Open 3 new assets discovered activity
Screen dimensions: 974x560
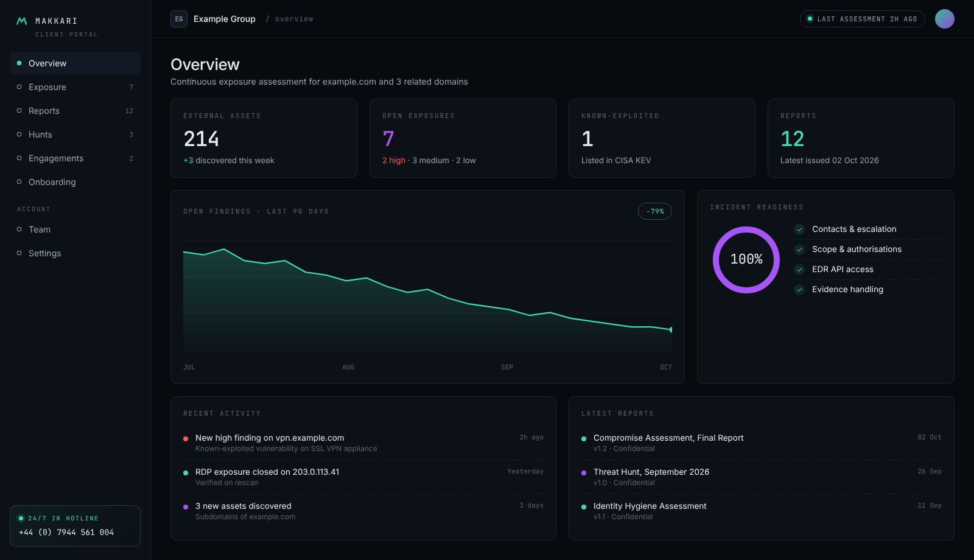(363, 511)
